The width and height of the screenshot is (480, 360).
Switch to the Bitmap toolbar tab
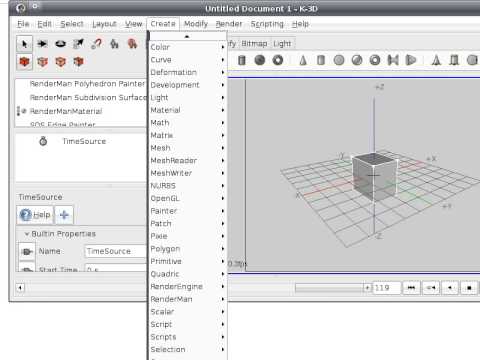tap(254, 44)
